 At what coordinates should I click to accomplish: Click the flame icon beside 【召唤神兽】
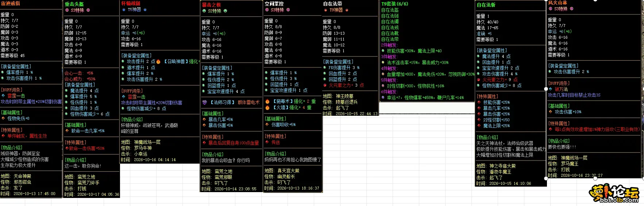158,62
